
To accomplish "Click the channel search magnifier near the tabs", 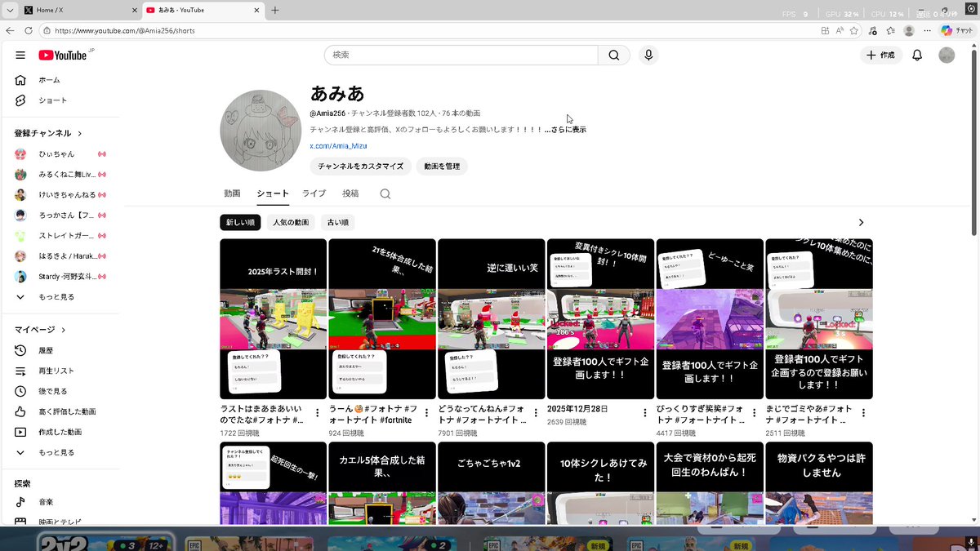I will [x=384, y=194].
